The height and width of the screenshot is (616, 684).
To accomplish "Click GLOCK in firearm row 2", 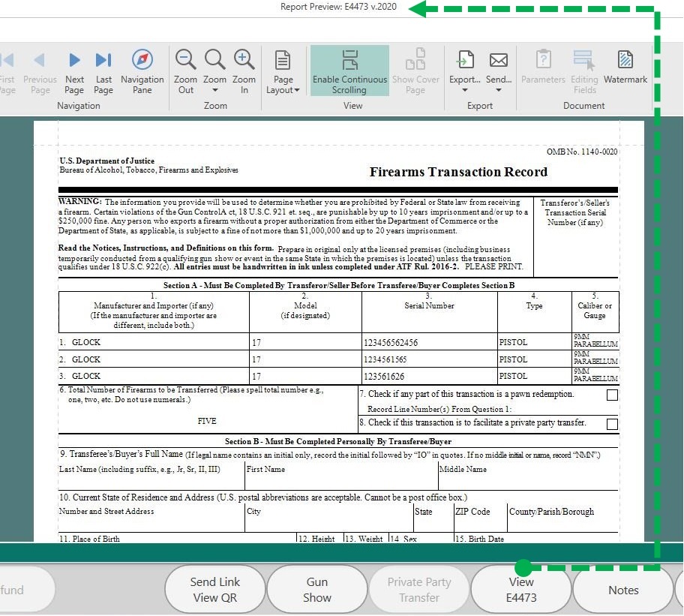I will tap(86, 359).
